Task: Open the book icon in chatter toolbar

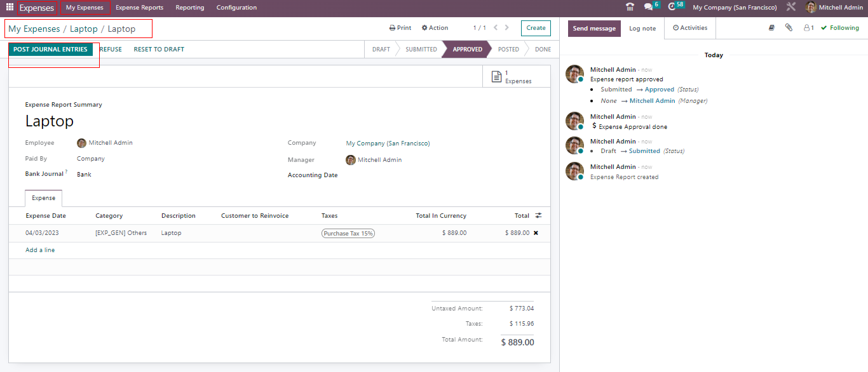Action: click(771, 28)
